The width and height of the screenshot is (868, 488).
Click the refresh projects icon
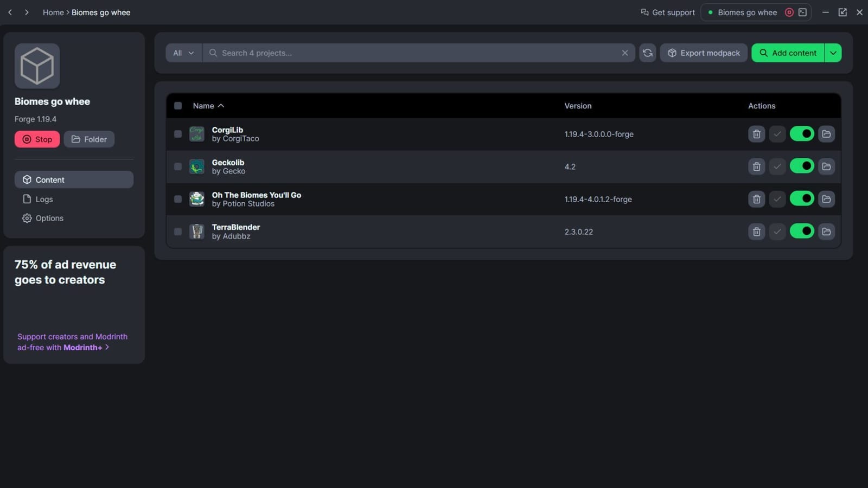647,53
